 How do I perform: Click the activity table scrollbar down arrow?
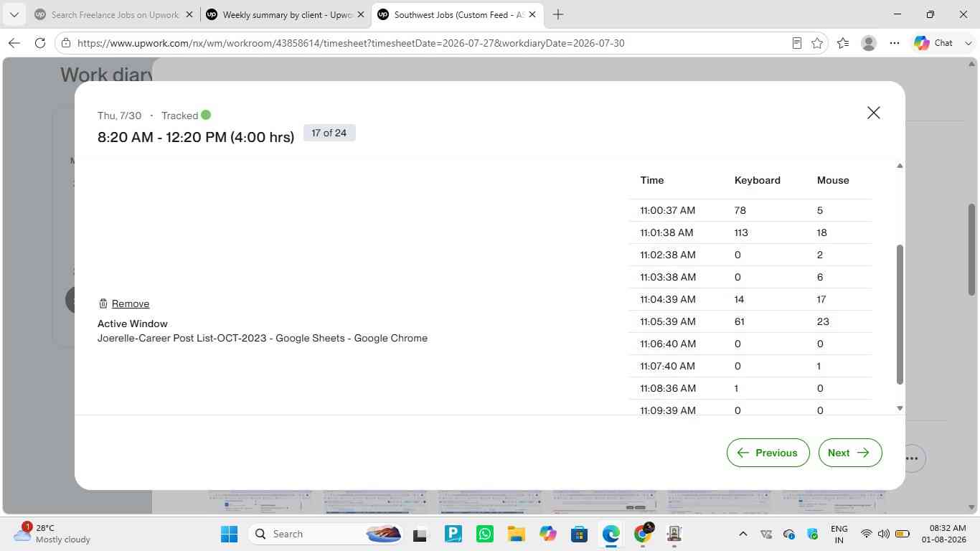click(900, 408)
